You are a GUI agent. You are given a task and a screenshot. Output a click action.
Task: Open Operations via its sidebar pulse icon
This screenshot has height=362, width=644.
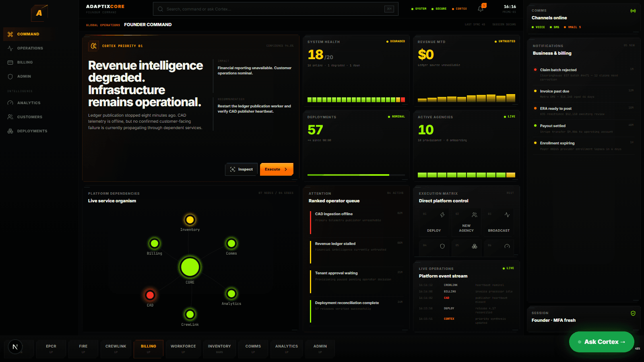10,48
